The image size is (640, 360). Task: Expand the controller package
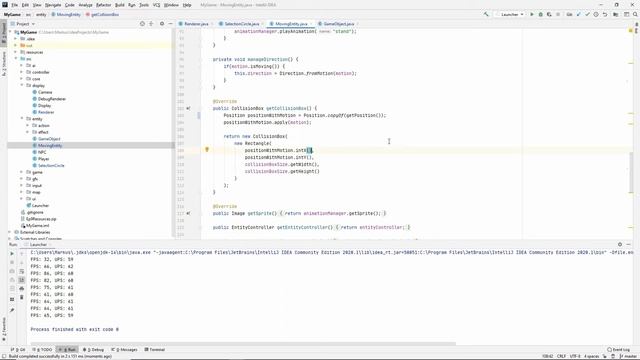click(22, 72)
